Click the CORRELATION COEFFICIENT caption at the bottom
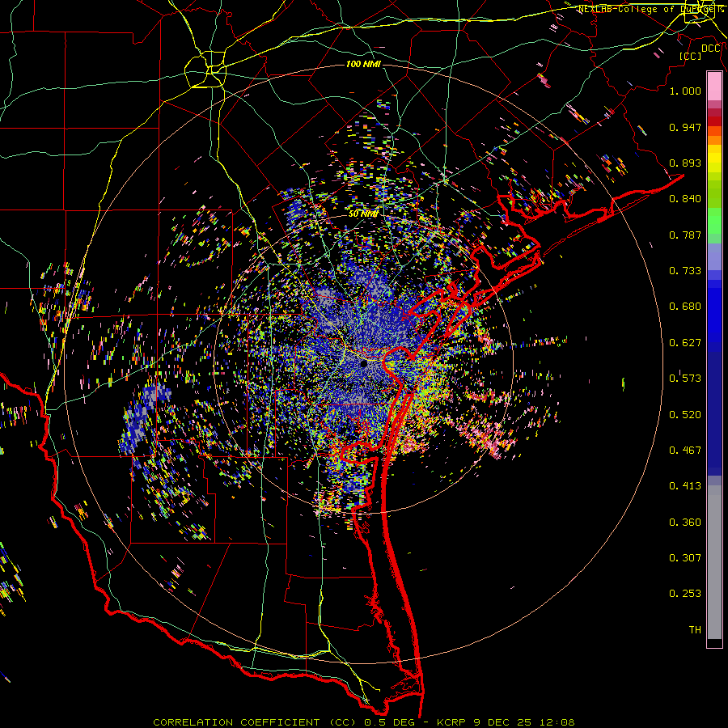Image resolution: width=728 pixels, height=728 pixels. point(364,722)
